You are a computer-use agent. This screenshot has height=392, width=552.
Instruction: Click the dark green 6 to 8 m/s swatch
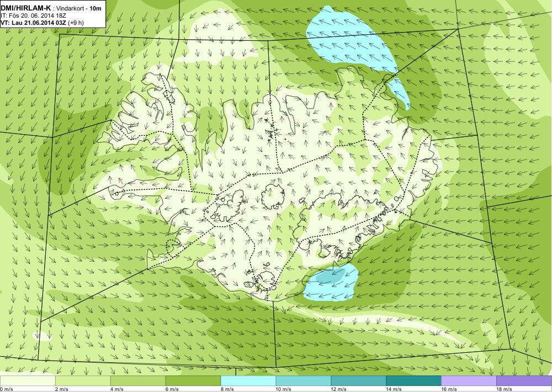point(193,381)
